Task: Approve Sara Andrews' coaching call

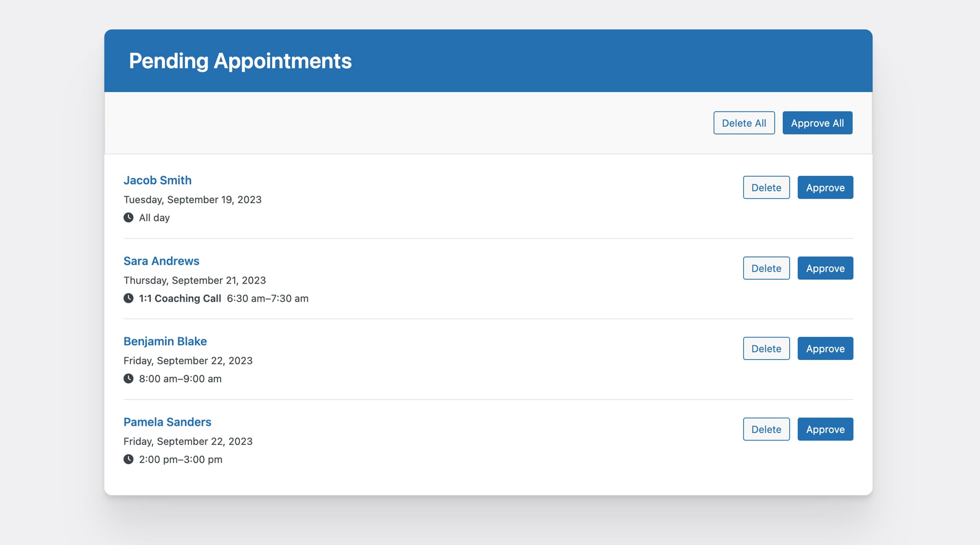Action: [x=825, y=268]
